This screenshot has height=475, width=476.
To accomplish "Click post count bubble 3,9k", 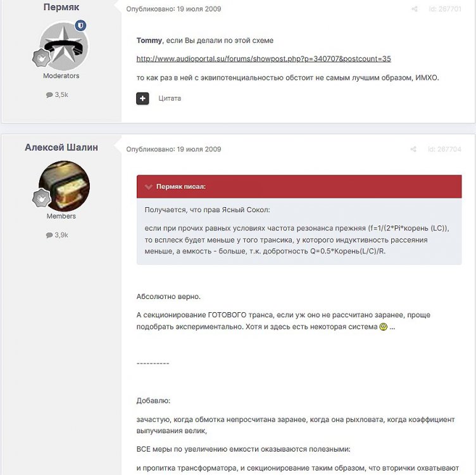I will 57,235.
